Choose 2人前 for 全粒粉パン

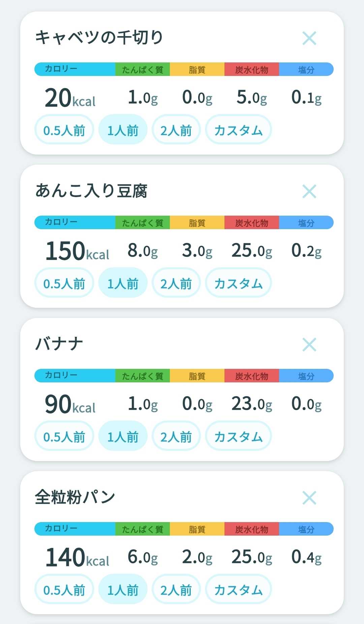coord(176,589)
